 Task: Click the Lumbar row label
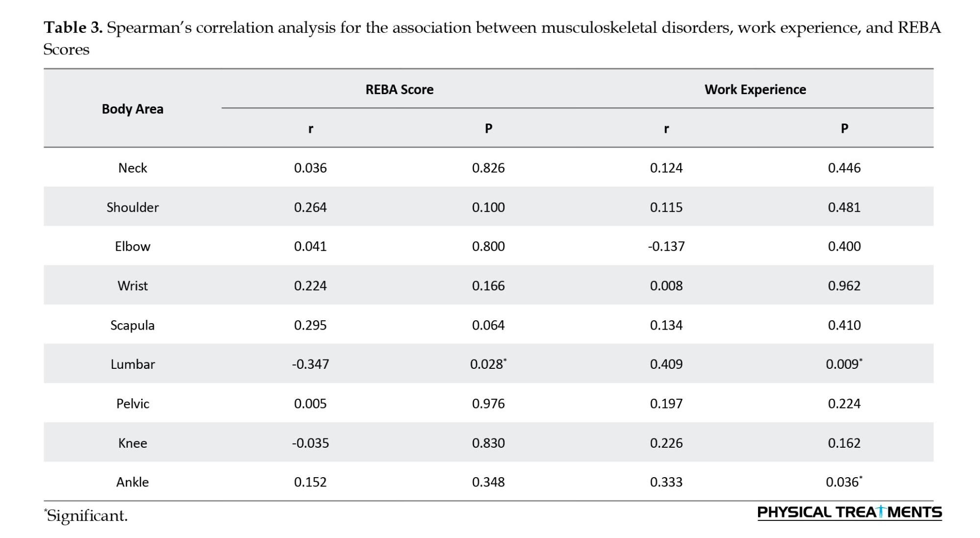(x=132, y=364)
